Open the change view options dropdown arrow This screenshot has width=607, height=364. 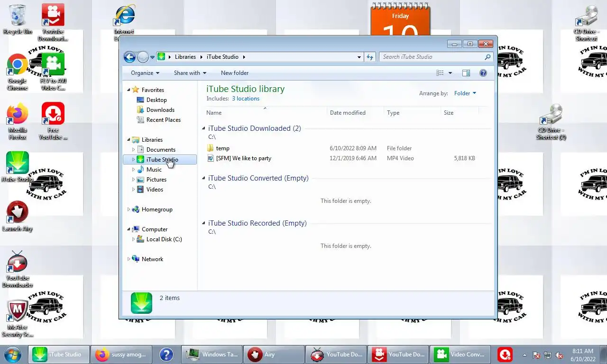tap(450, 73)
